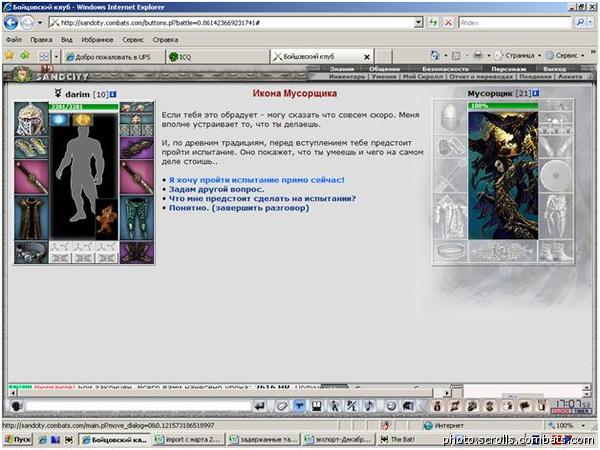600x450 pixels.
Task: Click Выход to leave the game
Action: pyautogui.click(x=554, y=69)
